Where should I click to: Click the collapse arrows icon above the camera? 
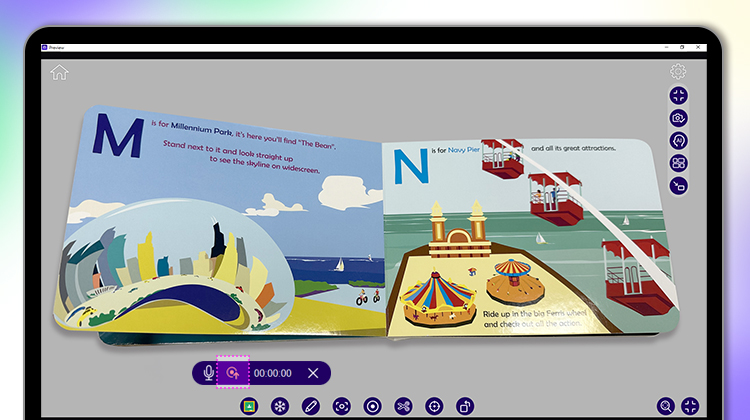coord(678,96)
